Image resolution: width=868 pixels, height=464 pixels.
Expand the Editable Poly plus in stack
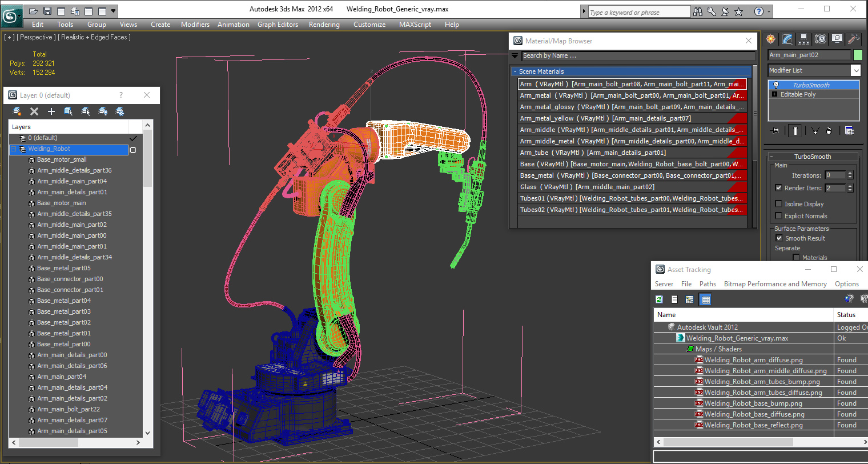pos(775,94)
